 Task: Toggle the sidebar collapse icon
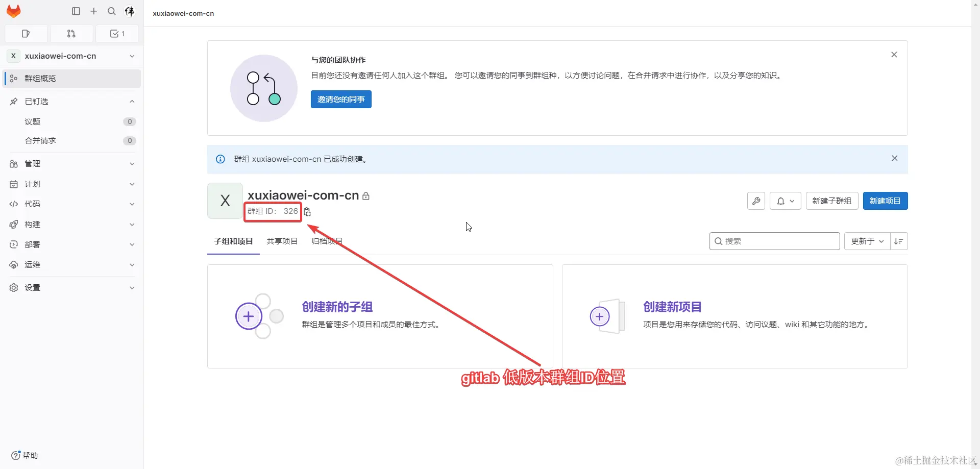click(76, 11)
